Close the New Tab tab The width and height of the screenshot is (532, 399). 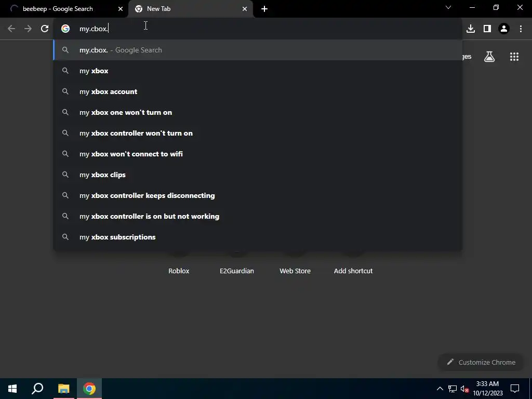coord(245,9)
